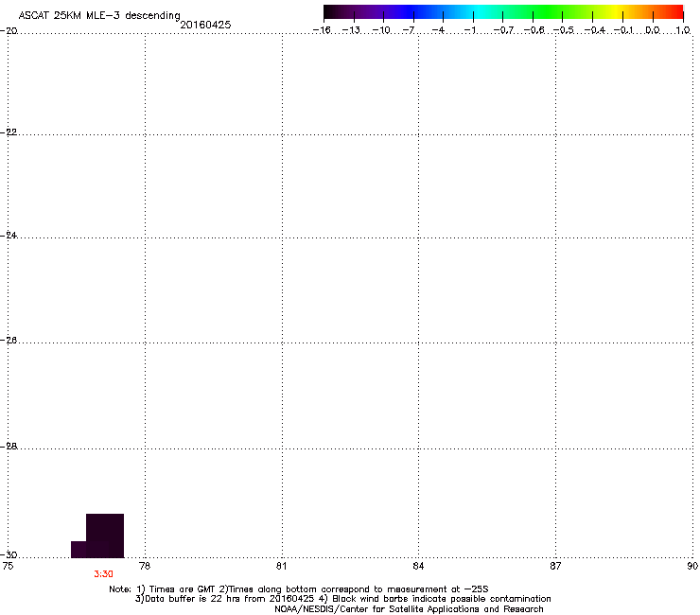Click the -22 latitude axis label

tap(9, 132)
